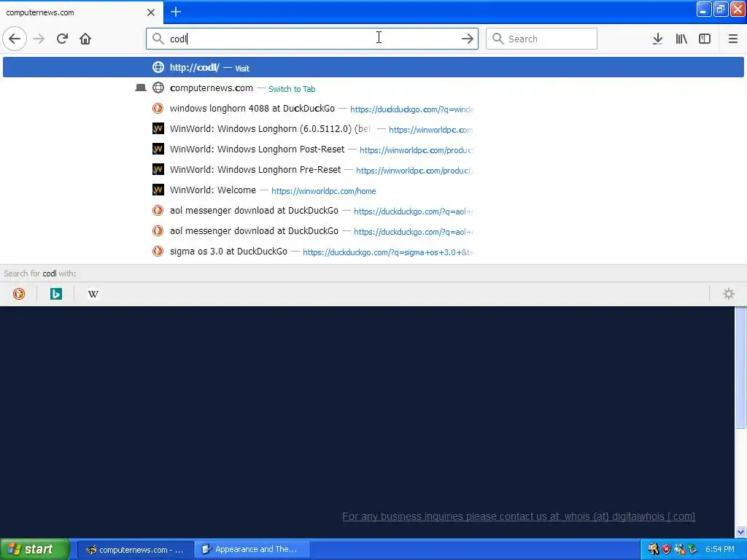Click the forward navigation arrow

pyautogui.click(x=39, y=39)
